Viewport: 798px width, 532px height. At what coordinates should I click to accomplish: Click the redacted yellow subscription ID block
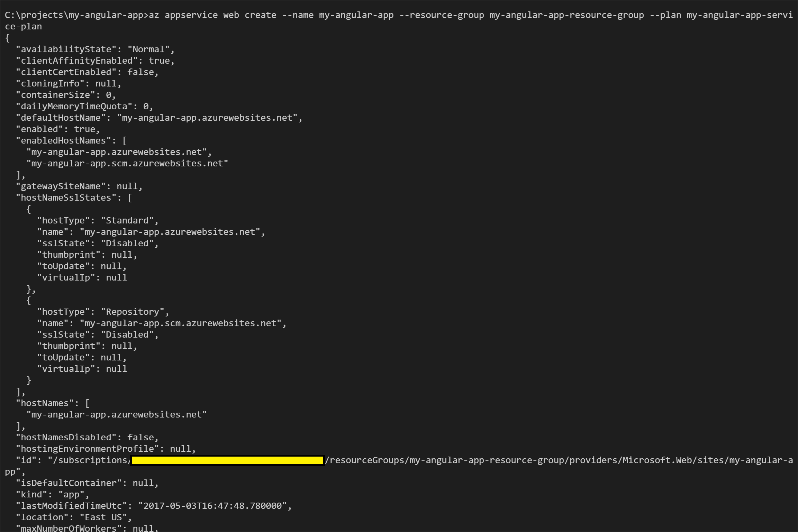coord(227,460)
